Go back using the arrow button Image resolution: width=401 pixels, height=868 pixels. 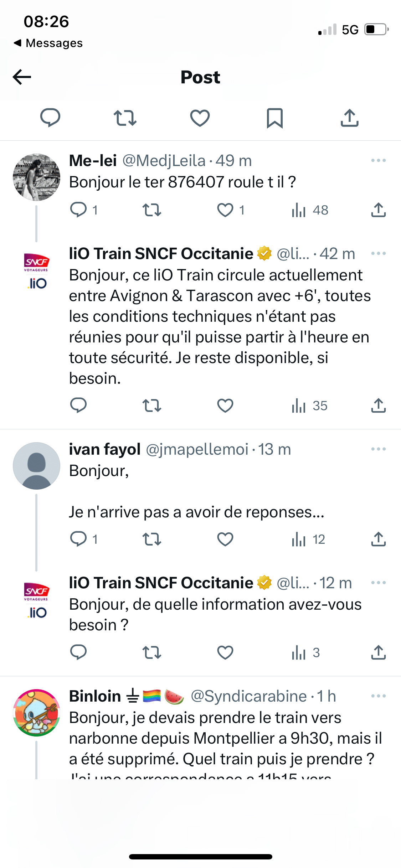tap(22, 77)
